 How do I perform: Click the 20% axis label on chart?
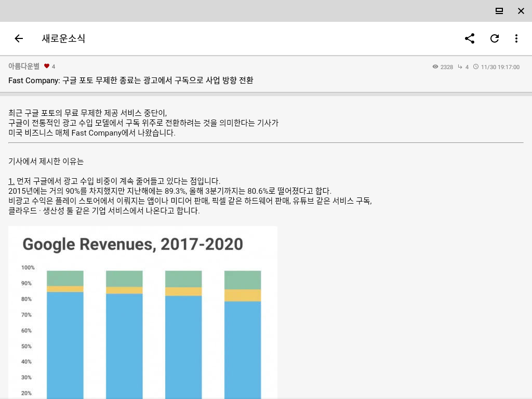coord(26,393)
